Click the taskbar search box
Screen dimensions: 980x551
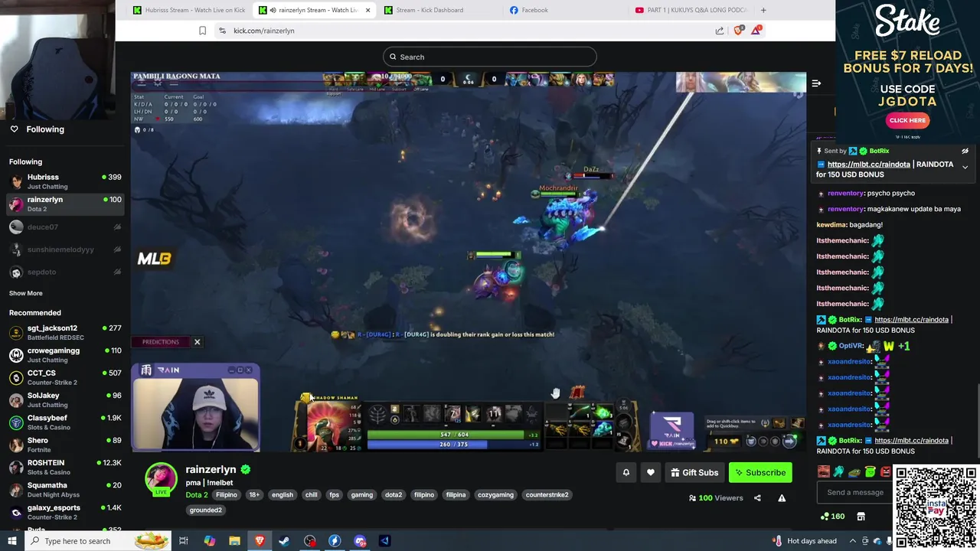(98, 541)
